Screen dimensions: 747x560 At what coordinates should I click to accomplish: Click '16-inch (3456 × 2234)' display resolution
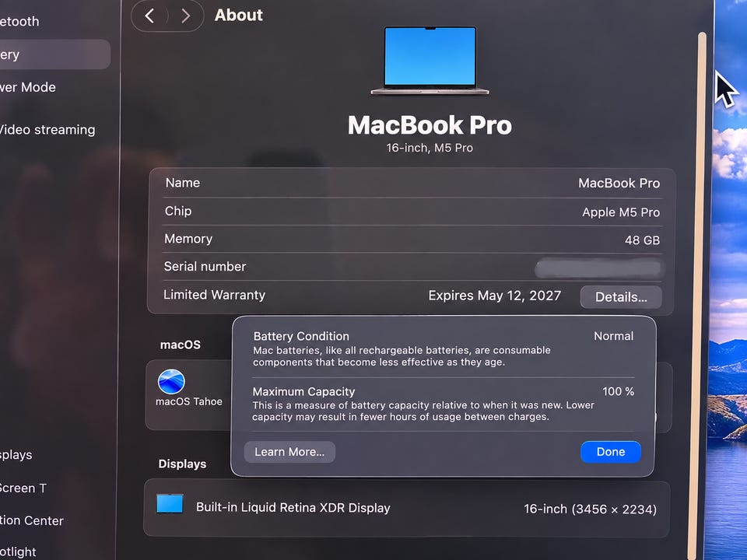pos(591,509)
